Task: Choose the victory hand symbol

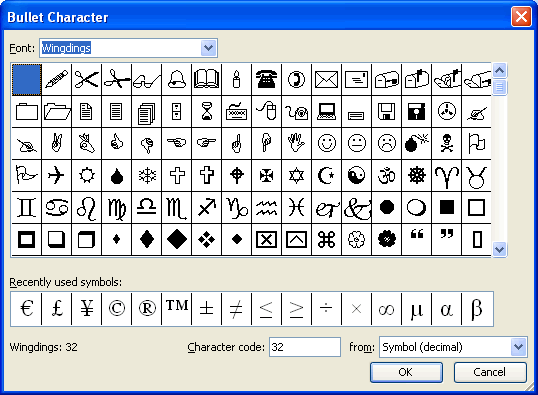Action: pos(57,143)
